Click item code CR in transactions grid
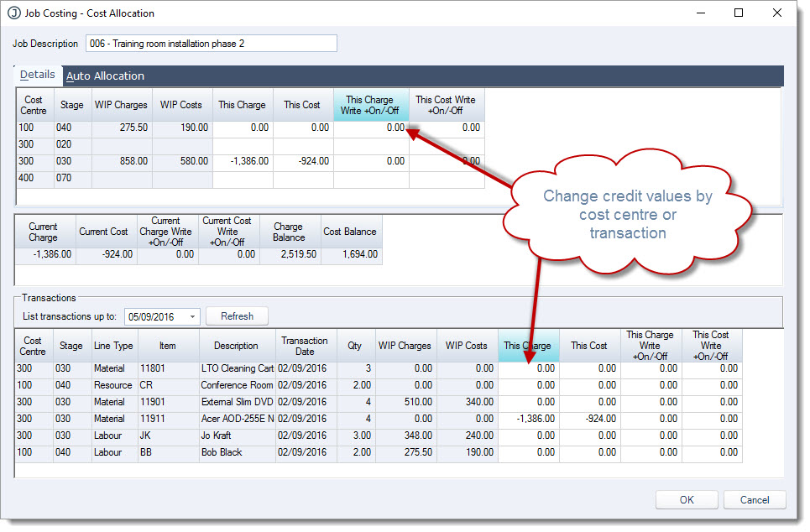This screenshot has width=810, height=532. pyautogui.click(x=168, y=385)
